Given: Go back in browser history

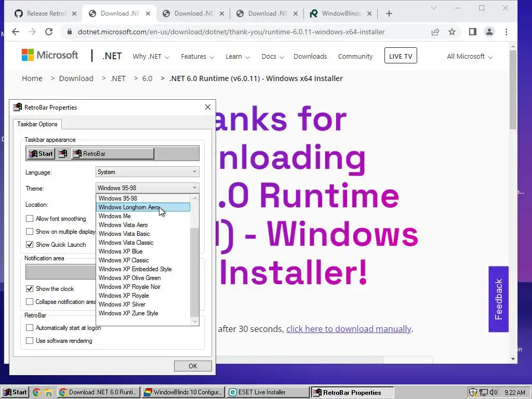Looking at the screenshot, I should pyautogui.click(x=16, y=32).
